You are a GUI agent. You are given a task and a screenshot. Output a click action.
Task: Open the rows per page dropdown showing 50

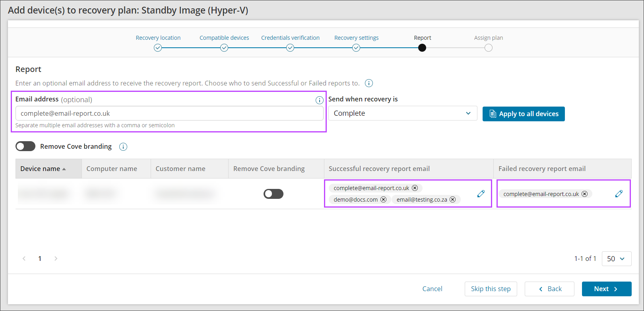tap(616, 259)
